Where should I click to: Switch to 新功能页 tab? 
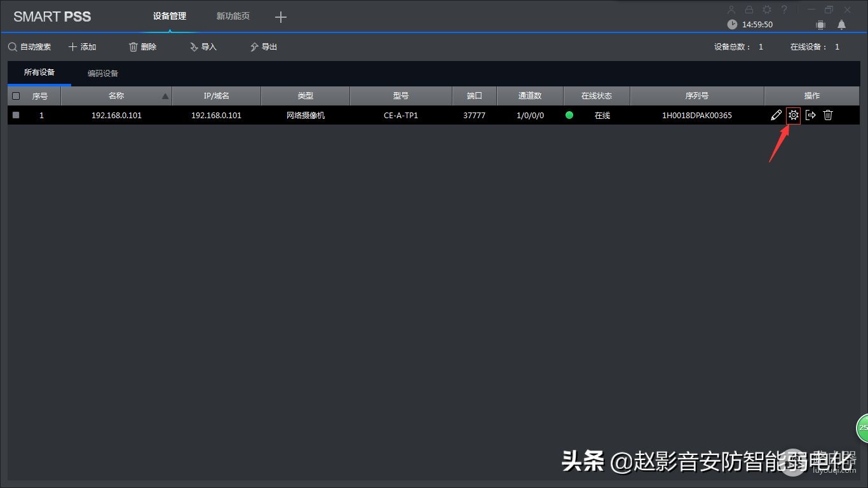[233, 16]
